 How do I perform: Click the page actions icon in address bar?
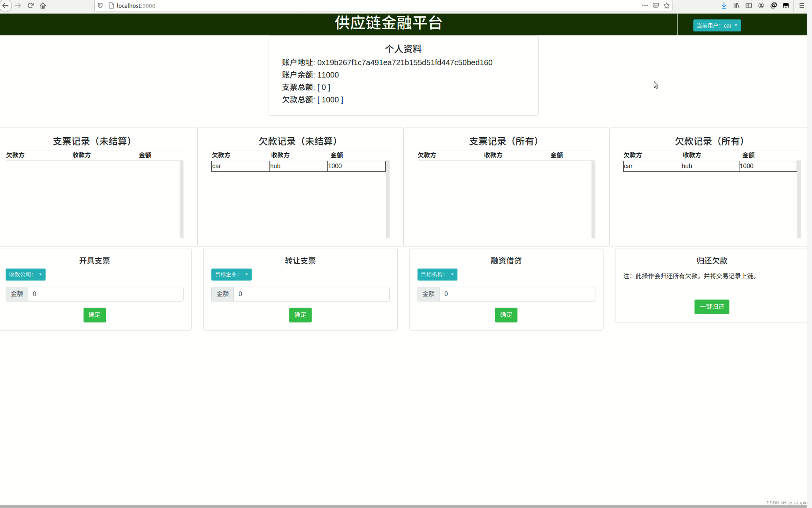tap(645, 5)
